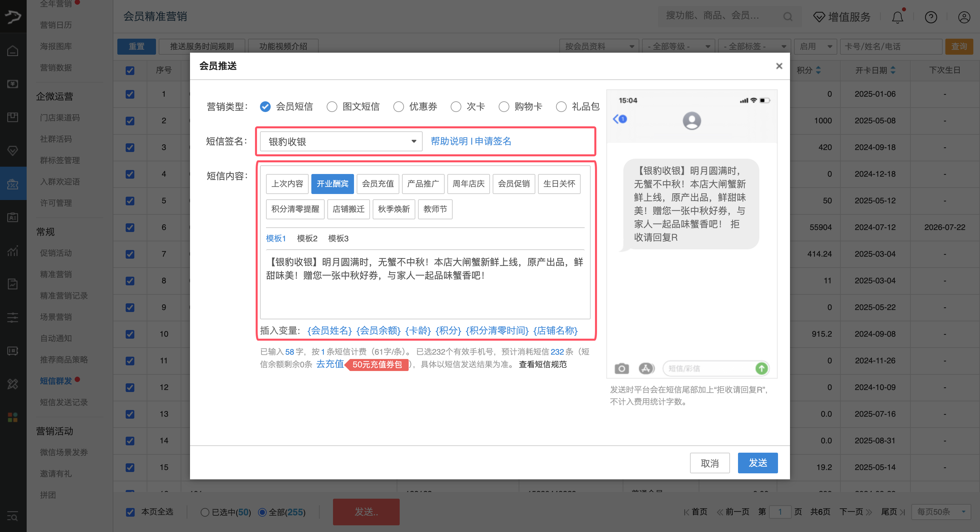
Task: Open the 申请签名 link
Action: (x=493, y=141)
